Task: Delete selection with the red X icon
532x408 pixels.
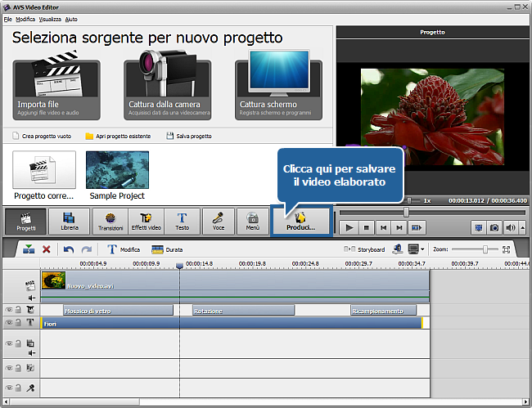Action: 47,249
